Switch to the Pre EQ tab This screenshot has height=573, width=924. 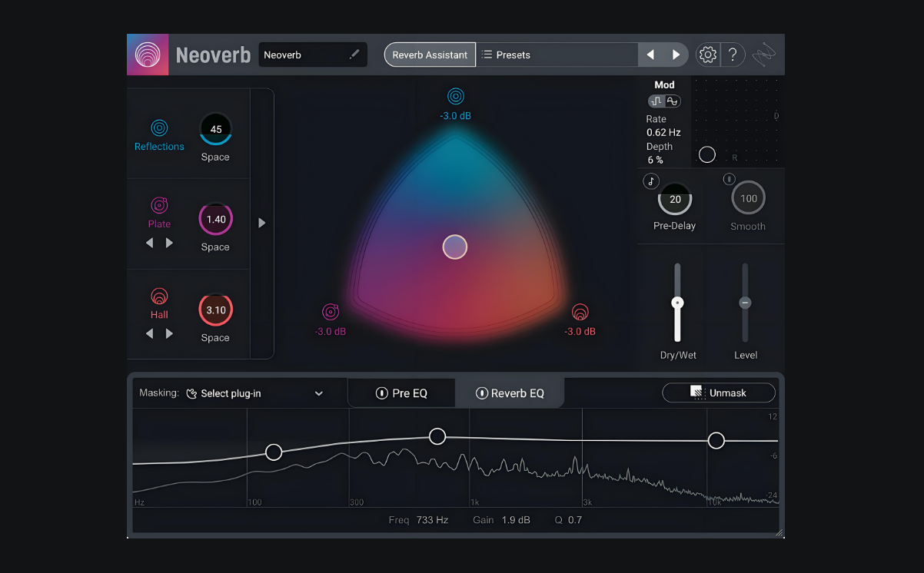point(402,393)
